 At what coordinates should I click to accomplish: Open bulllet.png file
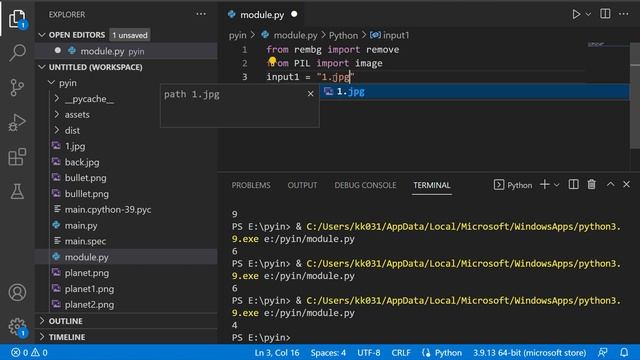pyautogui.click(x=127, y=194)
